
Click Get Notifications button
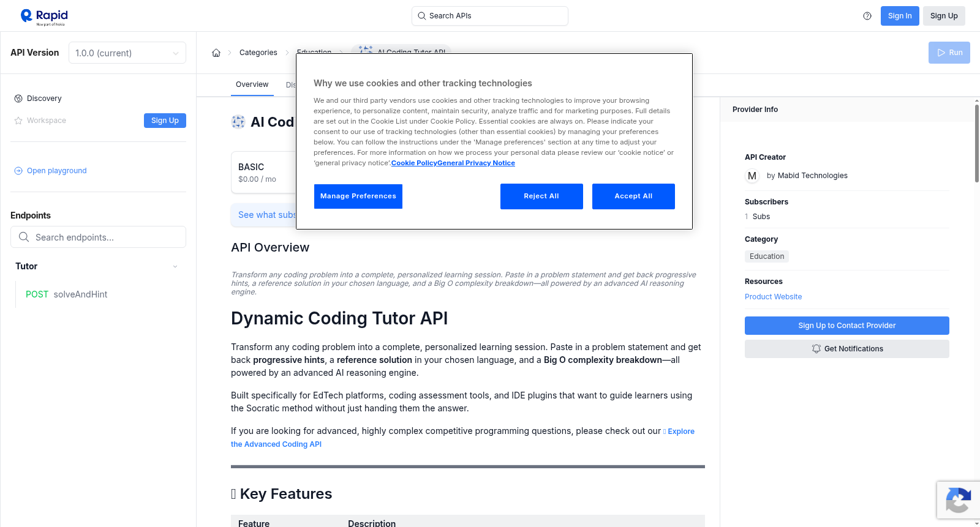click(847, 349)
